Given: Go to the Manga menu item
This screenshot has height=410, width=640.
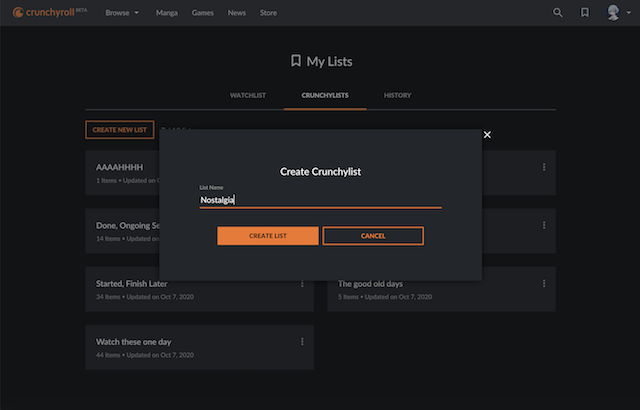Looking at the screenshot, I should 167,13.
